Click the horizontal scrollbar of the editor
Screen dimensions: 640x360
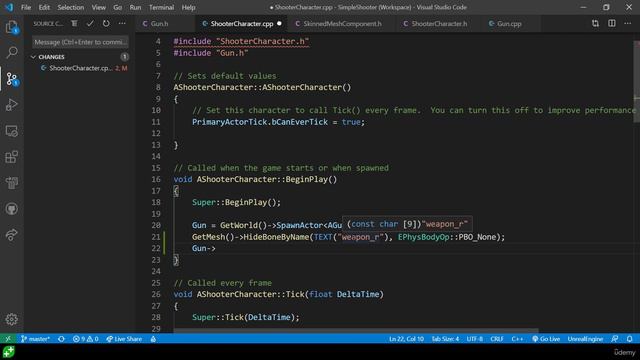(x=356, y=330)
